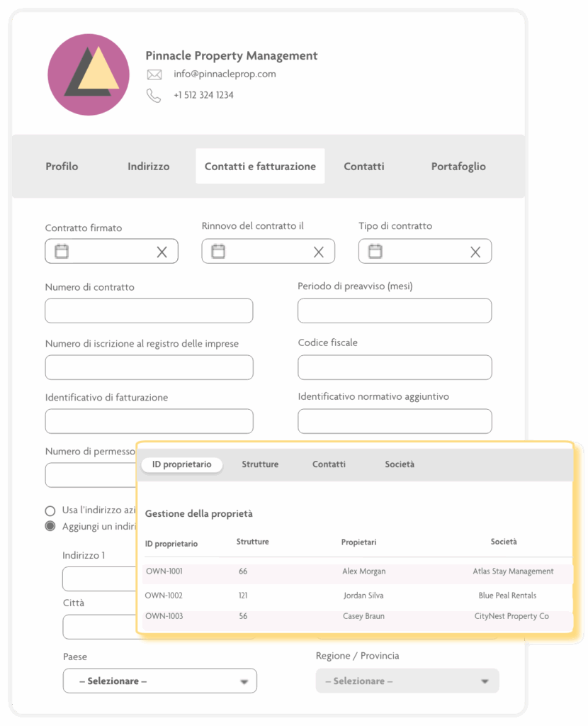Image resolution: width=588 pixels, height=726 pixels.
Task: Click the Numero di contratto input field
Action: [x=149, y=311]
